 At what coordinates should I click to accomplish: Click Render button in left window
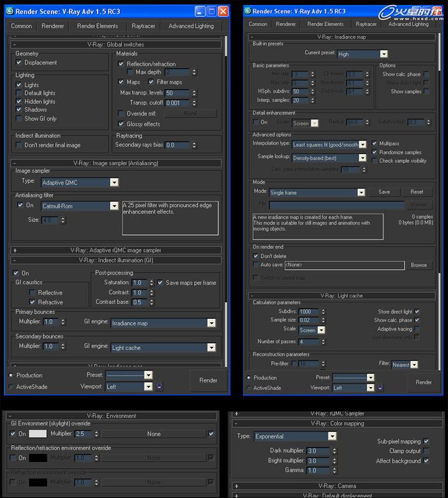208,380
